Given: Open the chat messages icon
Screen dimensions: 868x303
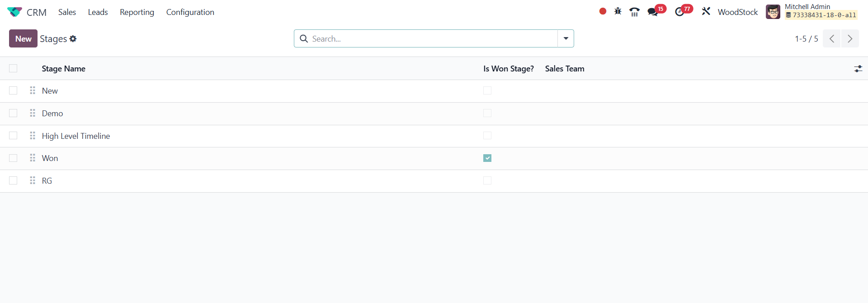Looking at the screenshot, I should pyautogui.click(x=653, y=12).
